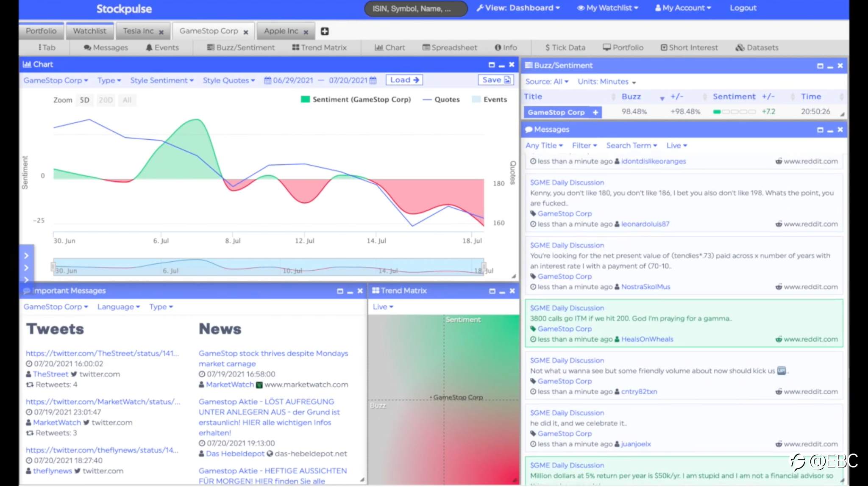Sort Buzz table by Time column
The image size is (868, 487).
(811, 97)
